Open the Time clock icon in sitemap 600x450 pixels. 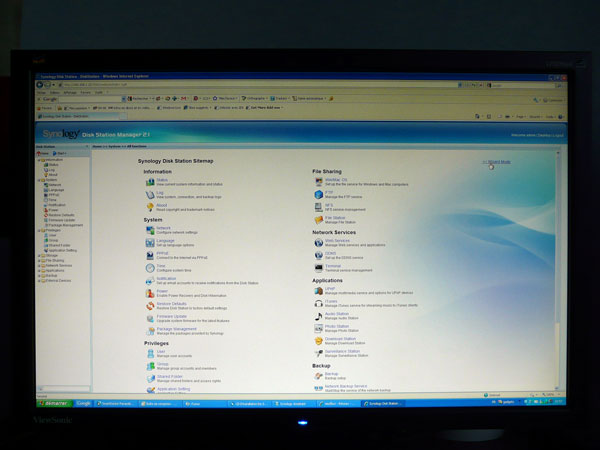pyautogui.click(x=150, y=268)
